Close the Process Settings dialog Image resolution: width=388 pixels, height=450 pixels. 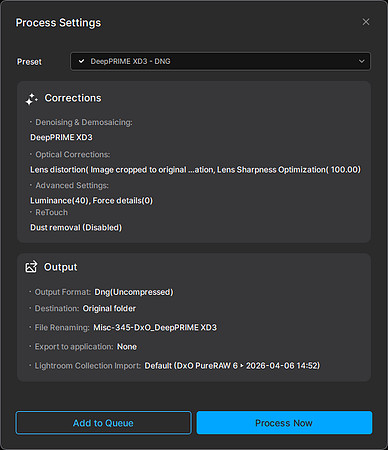click(x=366, y=22)
